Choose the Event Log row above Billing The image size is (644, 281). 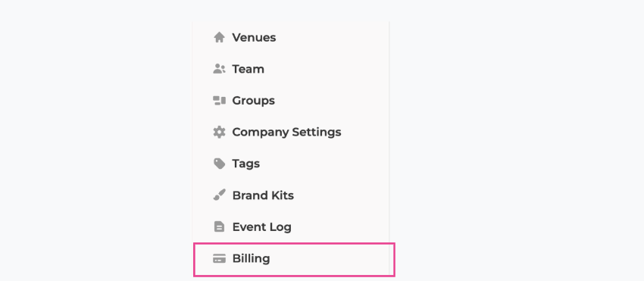[291, 226]
